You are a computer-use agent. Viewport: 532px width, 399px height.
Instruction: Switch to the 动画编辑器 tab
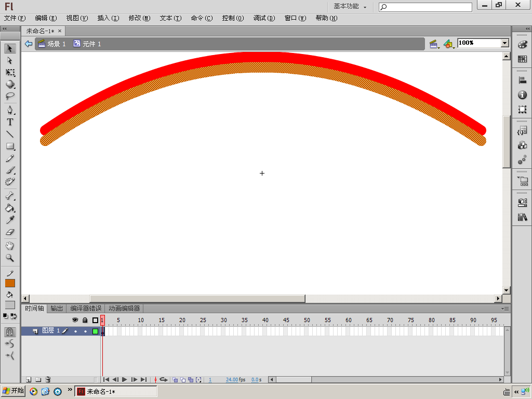coord(124,309)
